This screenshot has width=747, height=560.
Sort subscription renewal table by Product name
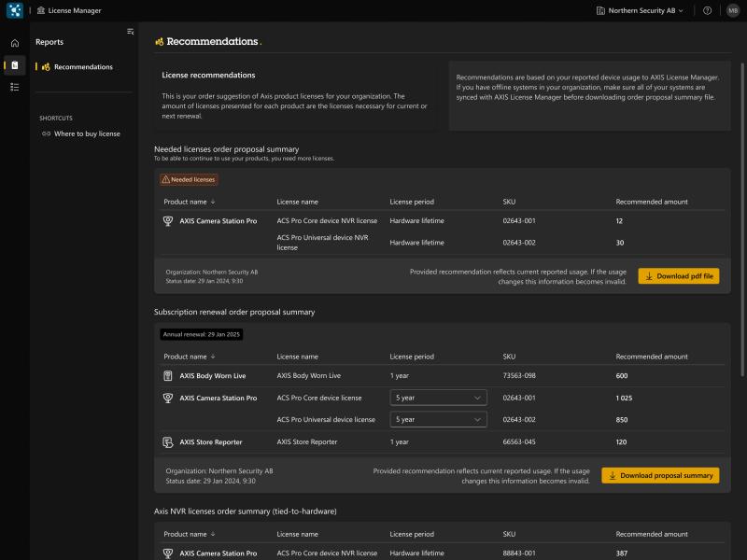189,357
